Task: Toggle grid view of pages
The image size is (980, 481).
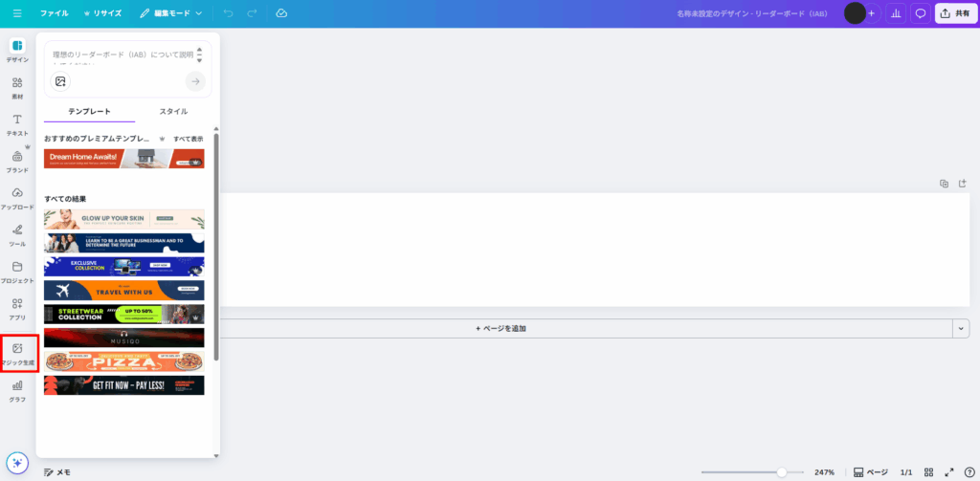Action: pyautogui.click(x=928, y=472)
